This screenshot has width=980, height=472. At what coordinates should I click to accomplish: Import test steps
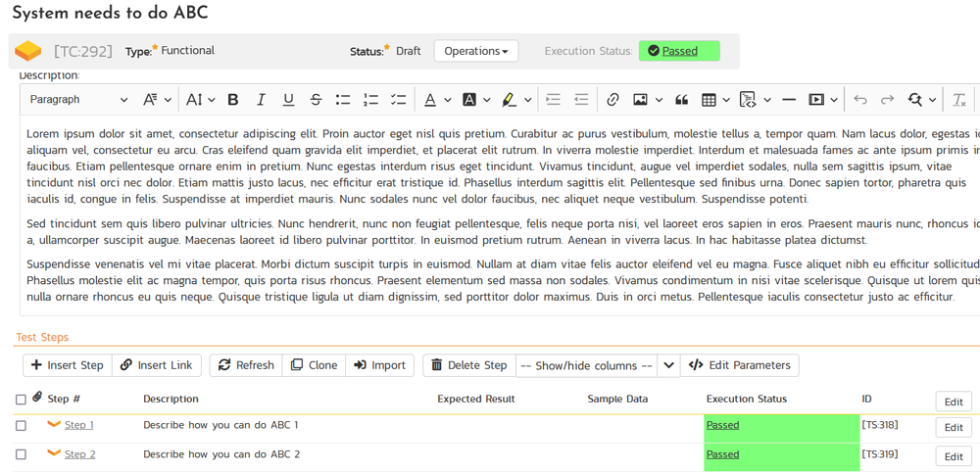coord(380,365)
